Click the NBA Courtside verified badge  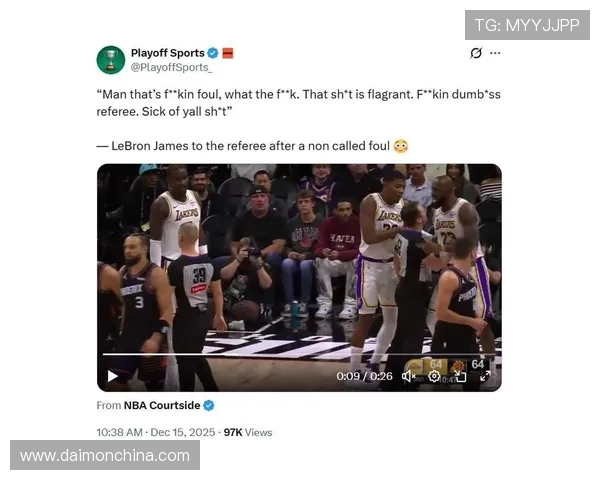tap(209, 405)
